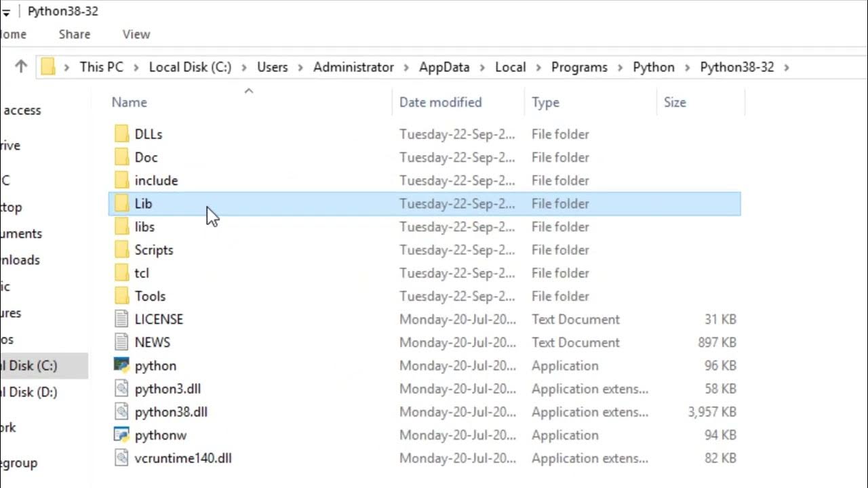Click the vcruntime140.dll file icon
The height and width of the screenshot is (488, 868).
coord(121,458)
